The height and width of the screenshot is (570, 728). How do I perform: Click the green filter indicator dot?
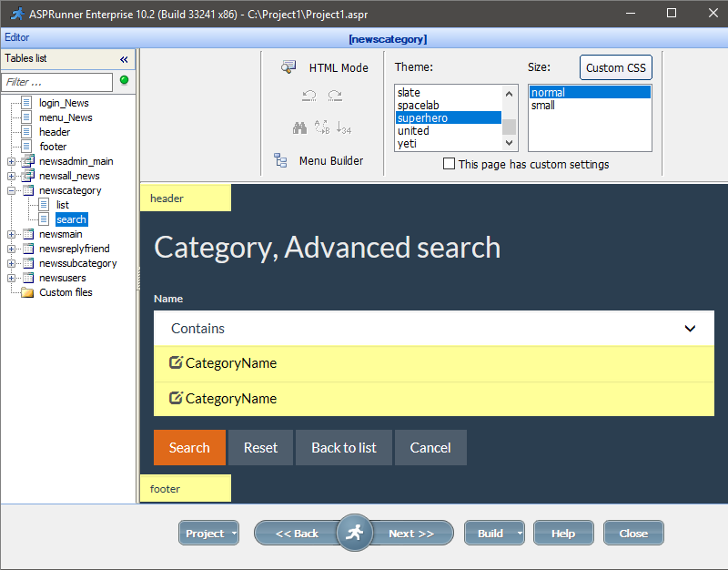click(122, 82)
